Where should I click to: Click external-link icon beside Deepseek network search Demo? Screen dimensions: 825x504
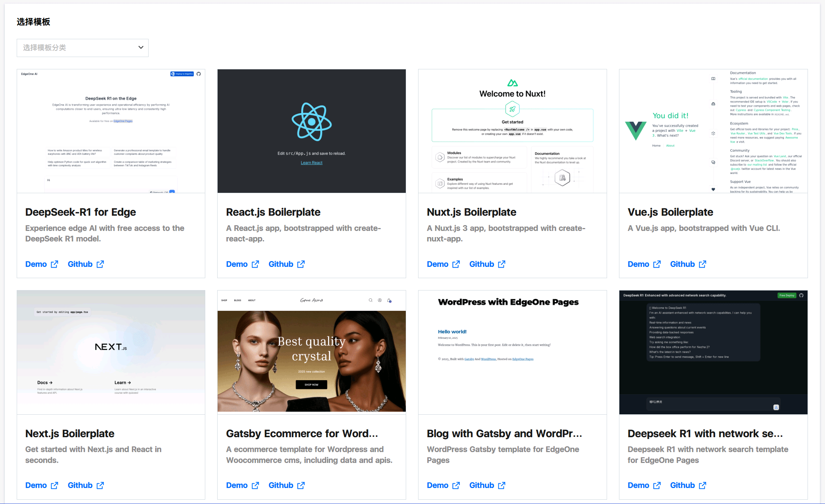657,485
